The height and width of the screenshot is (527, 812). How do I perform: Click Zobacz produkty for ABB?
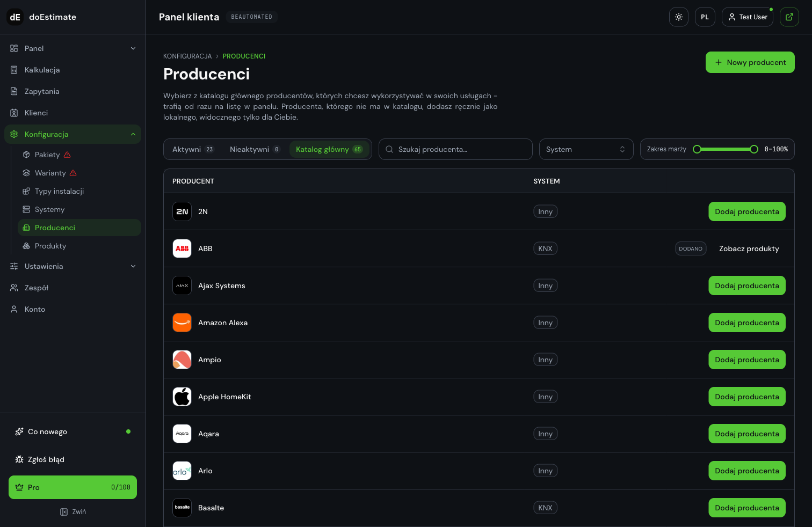tap(749, 248)
